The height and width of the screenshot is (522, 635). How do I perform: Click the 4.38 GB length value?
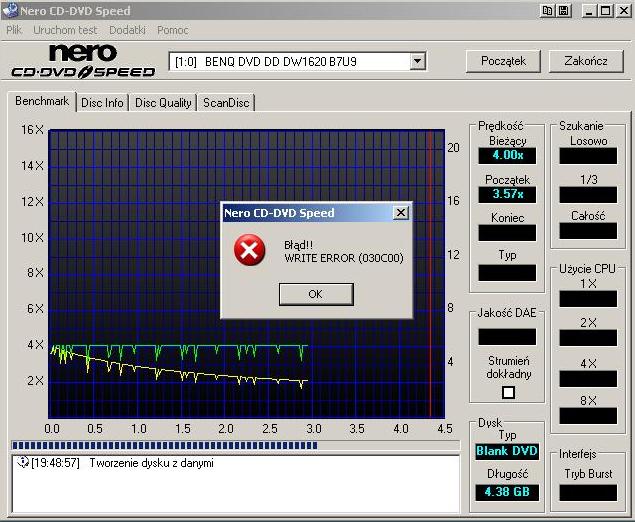(x=507, y=492)
